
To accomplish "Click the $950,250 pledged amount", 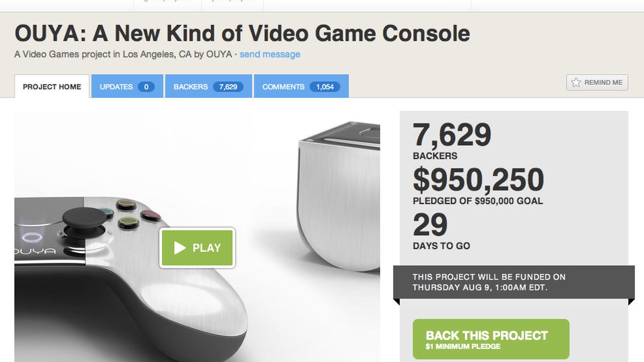I will (479, 179).
